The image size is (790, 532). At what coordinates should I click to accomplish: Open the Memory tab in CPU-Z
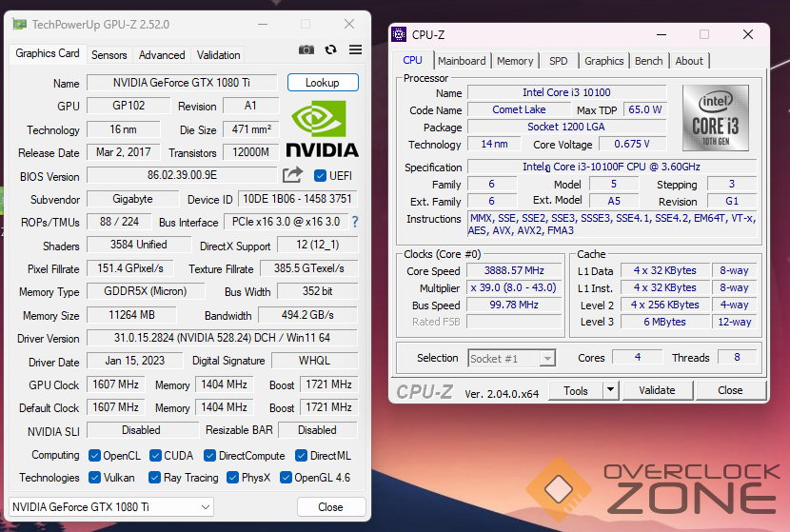click(515, 61)
